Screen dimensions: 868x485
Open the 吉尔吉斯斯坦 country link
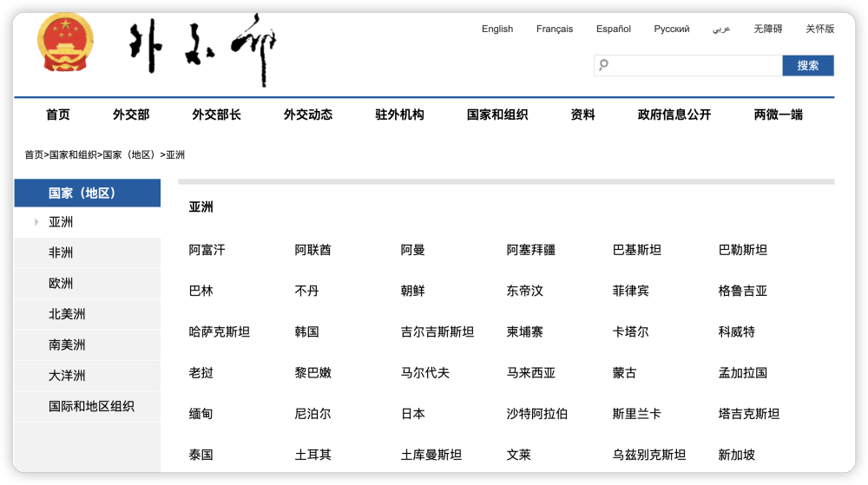(x=437, y=331)
